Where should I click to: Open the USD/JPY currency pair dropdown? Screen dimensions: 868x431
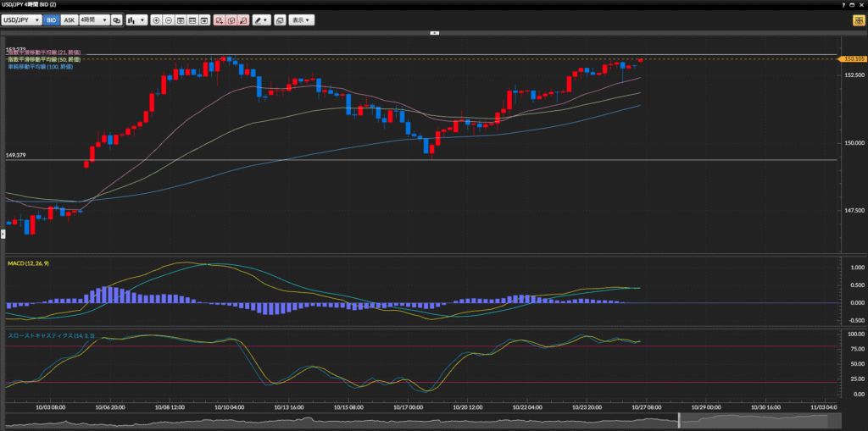pyautogui.click(x=21, y=19)
